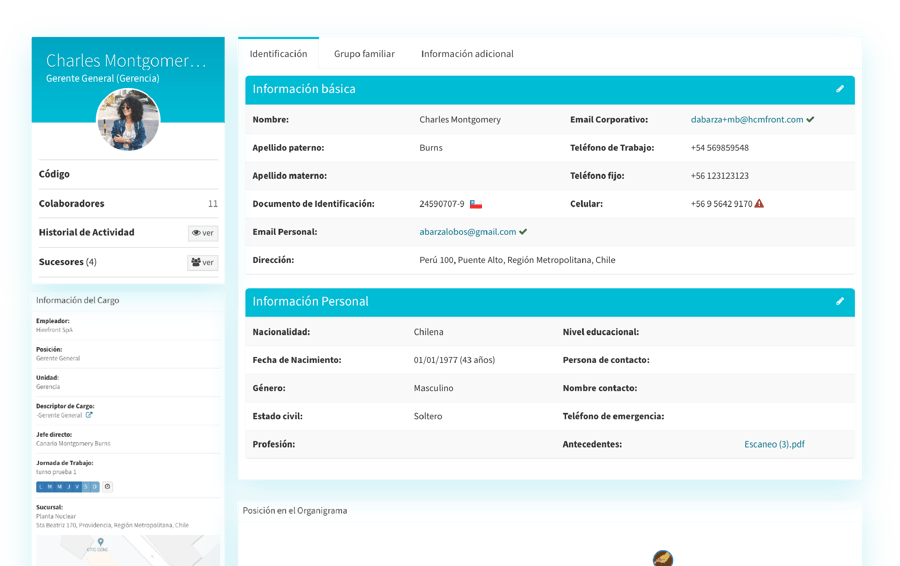Toggle the S (Saturday) day in work schedule
900x566 pixels.
coord(86,487)
